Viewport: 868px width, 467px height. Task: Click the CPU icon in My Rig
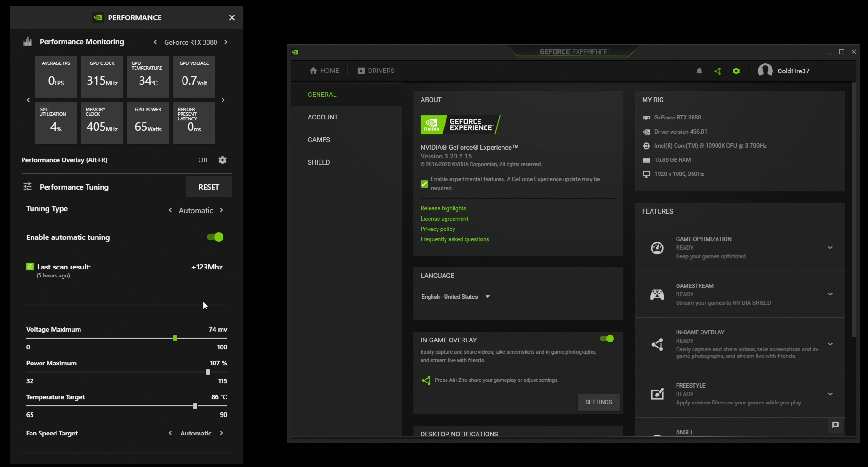point(646,146)
